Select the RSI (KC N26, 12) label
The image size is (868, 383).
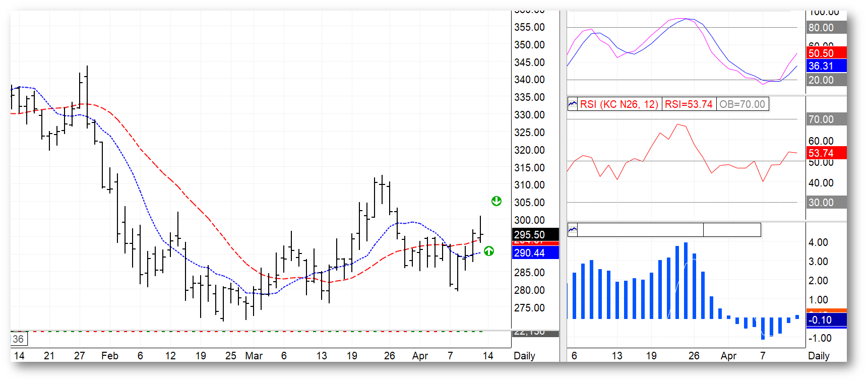point(619,104)
